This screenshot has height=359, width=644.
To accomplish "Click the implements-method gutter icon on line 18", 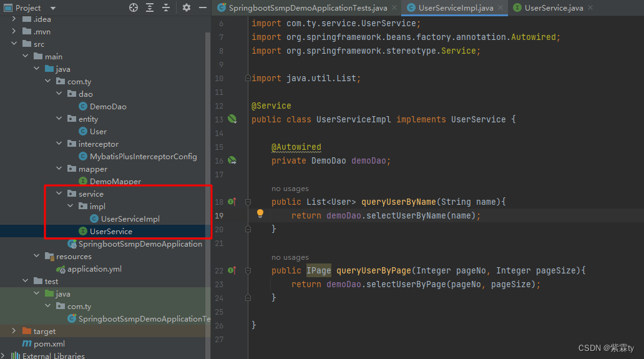I will pos(232,202).
